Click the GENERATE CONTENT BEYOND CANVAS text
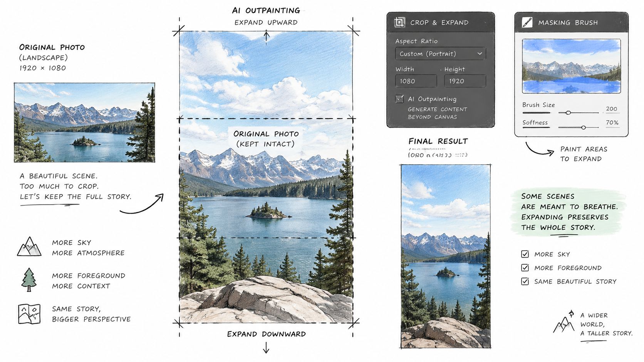This screenshot has width=644, height=362. [438, 113]
